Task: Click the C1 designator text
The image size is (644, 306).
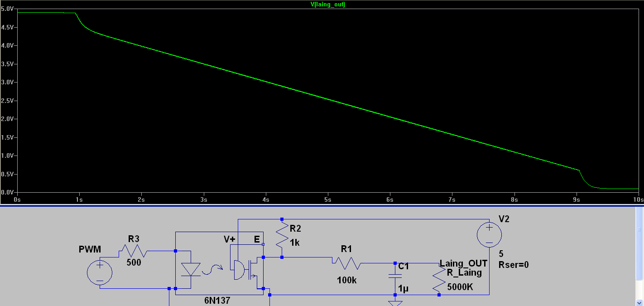Action: pos(404,267)
